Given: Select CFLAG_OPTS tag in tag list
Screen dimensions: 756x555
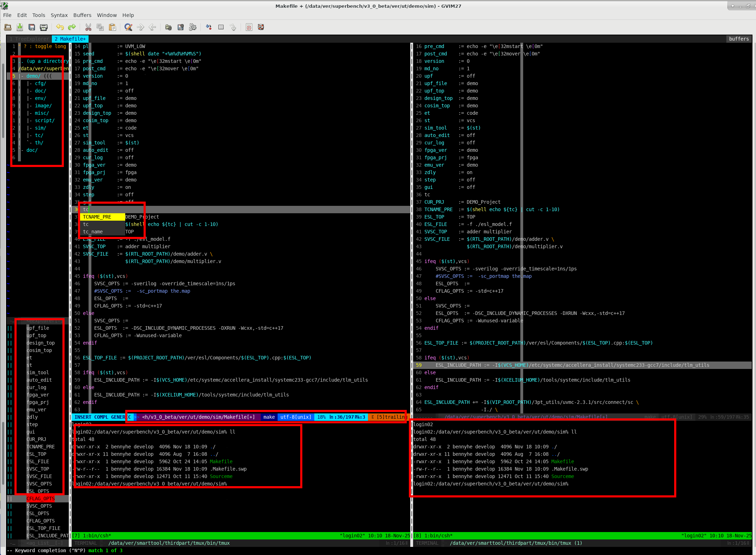Looking at the screenshot, I should (41, 499).
